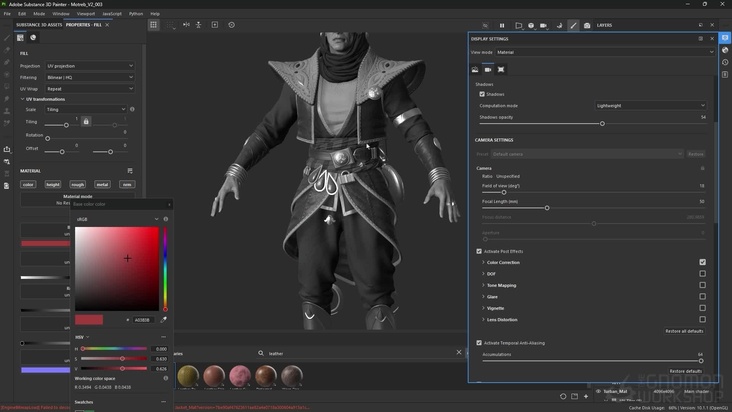This screenshot has height=412, width=732.
Task: Click the info icon next to sRGB
Action: pos(166,219)
